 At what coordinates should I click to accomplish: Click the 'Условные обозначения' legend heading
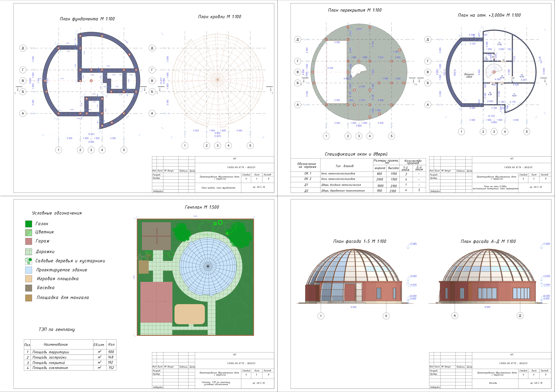pyautogui.click(x=57, y=213)
